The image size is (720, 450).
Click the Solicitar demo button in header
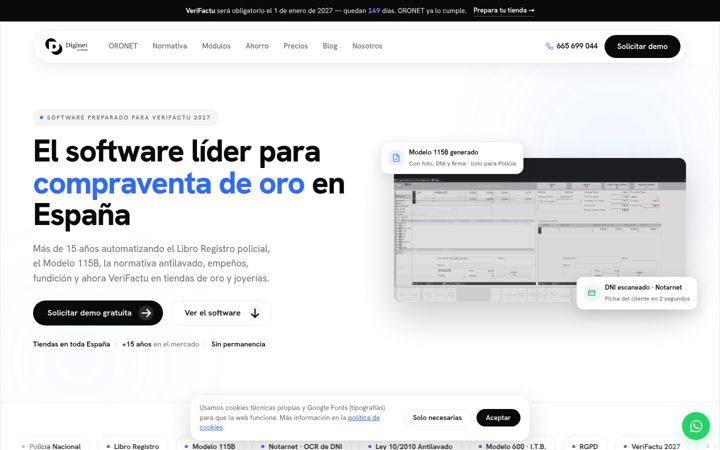(x=642, y=46)
